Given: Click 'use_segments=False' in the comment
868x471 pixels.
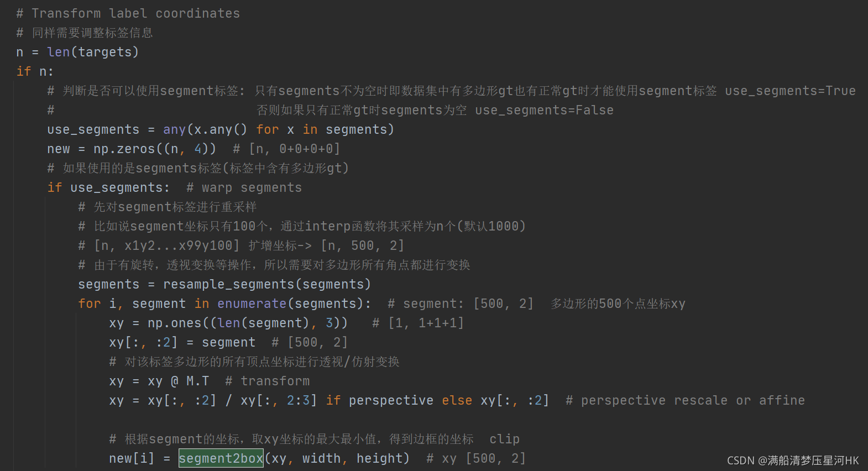Looking at the screenshot, I should click(544, 110).
